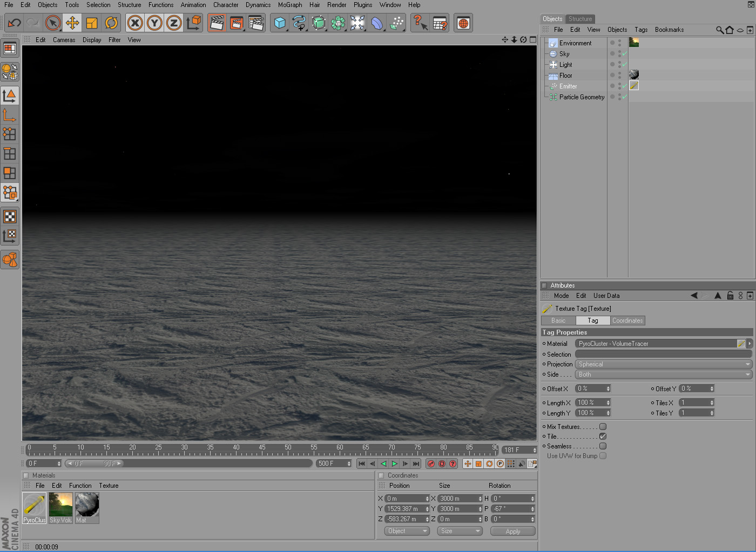Click the home icon in Objects manager

pos(730,30)
